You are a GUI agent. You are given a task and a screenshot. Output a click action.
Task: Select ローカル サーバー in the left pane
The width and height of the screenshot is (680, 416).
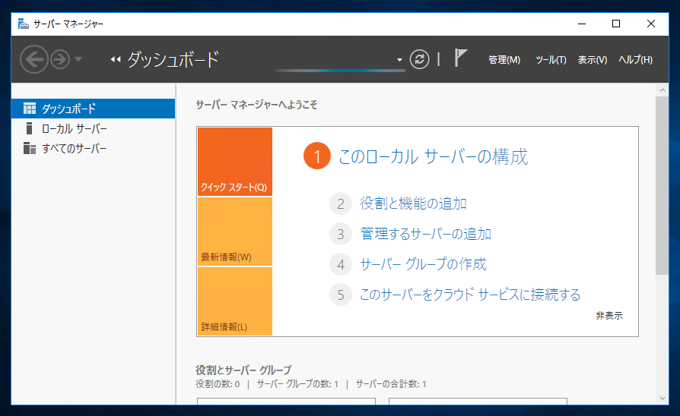coord(93,128)
